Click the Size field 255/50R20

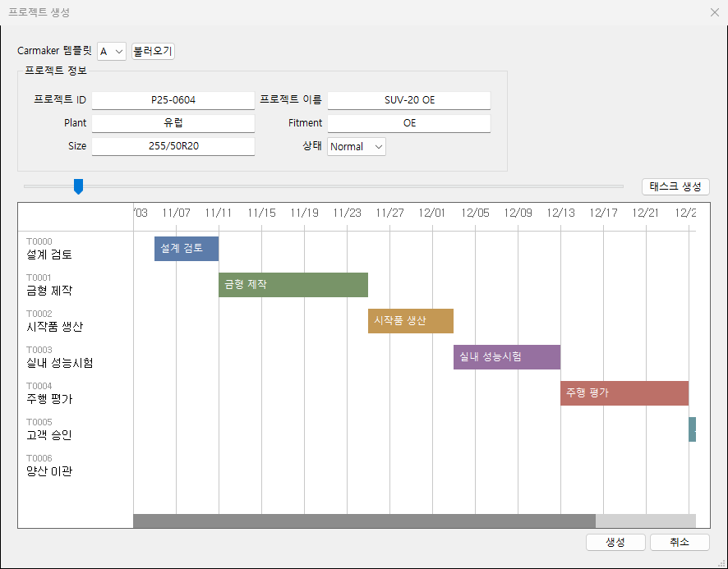point(173,146)
